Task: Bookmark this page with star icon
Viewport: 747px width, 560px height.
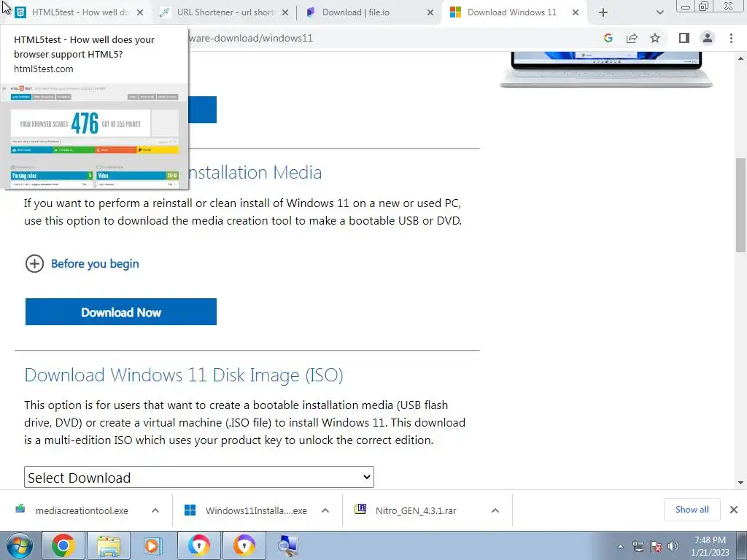Action: [x=655, y=38]
